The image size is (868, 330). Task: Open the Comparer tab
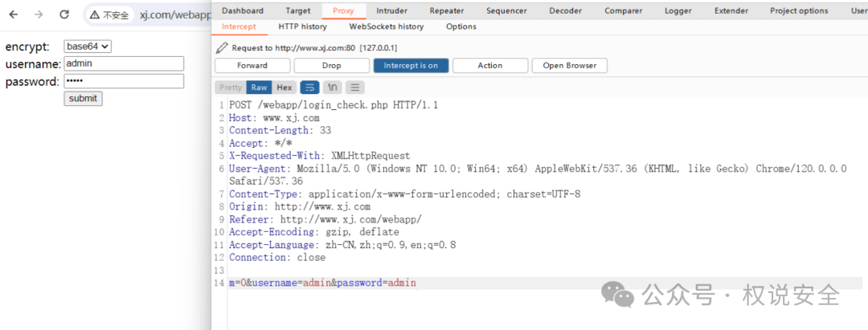(624, 10)
